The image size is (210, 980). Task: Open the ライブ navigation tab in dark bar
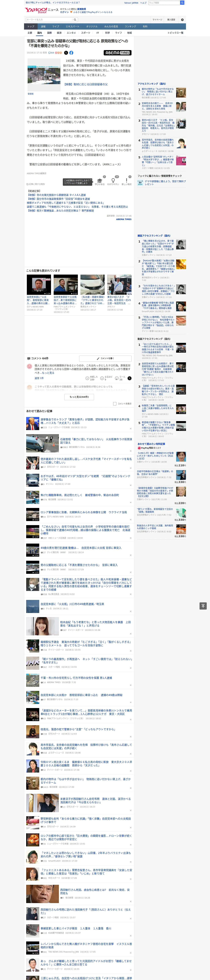click(x=56, y=27)
